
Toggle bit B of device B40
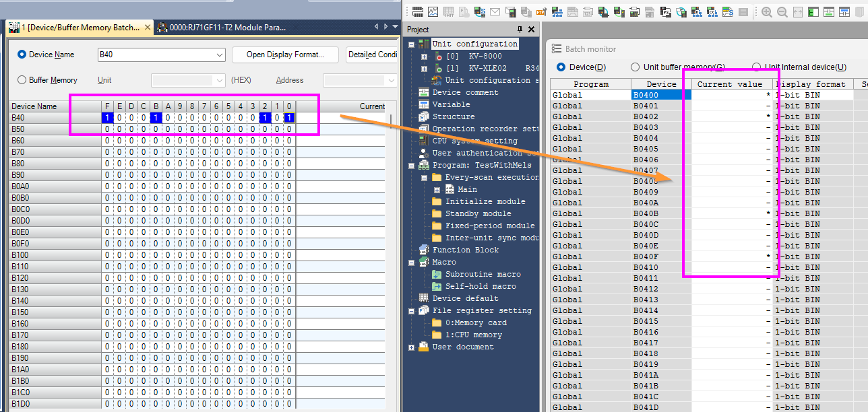[x=155, y=118]
